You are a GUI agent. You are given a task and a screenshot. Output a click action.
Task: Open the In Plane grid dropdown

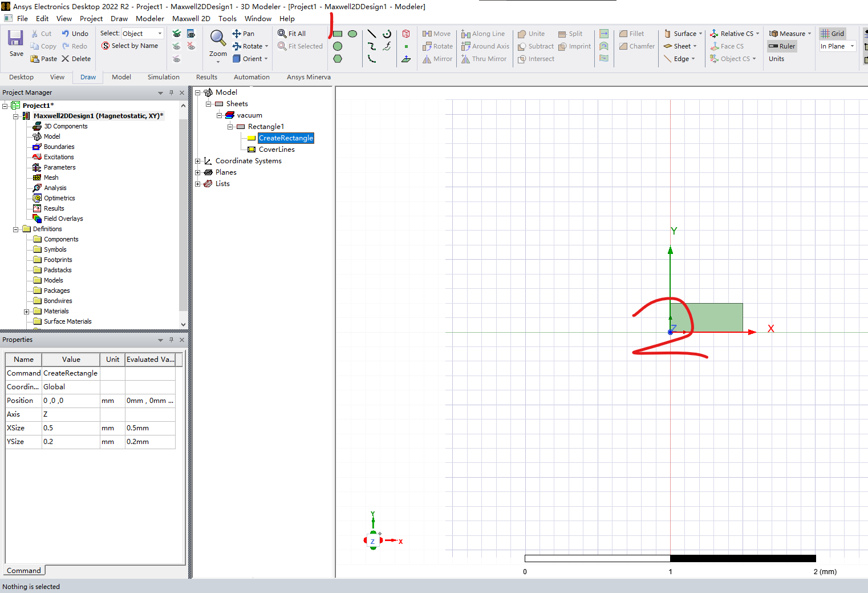(837, 46)
